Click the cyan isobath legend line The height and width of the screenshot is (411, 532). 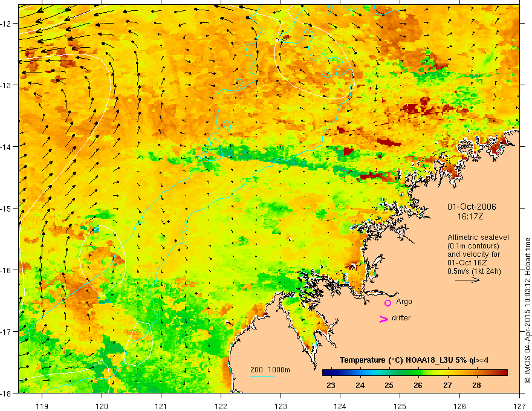pos(262,376)
